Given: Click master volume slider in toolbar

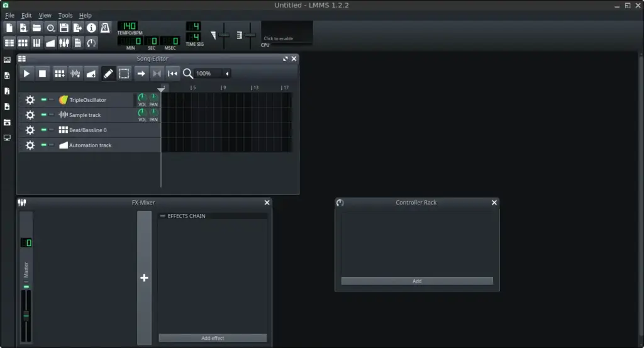Looking at the screenshot, I should coord(224,35).
